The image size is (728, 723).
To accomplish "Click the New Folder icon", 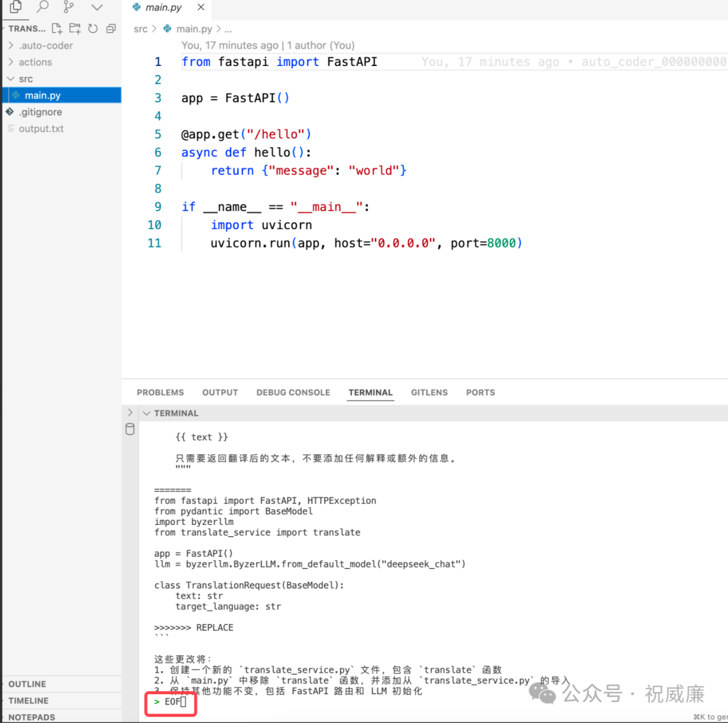I will (75, 29).
